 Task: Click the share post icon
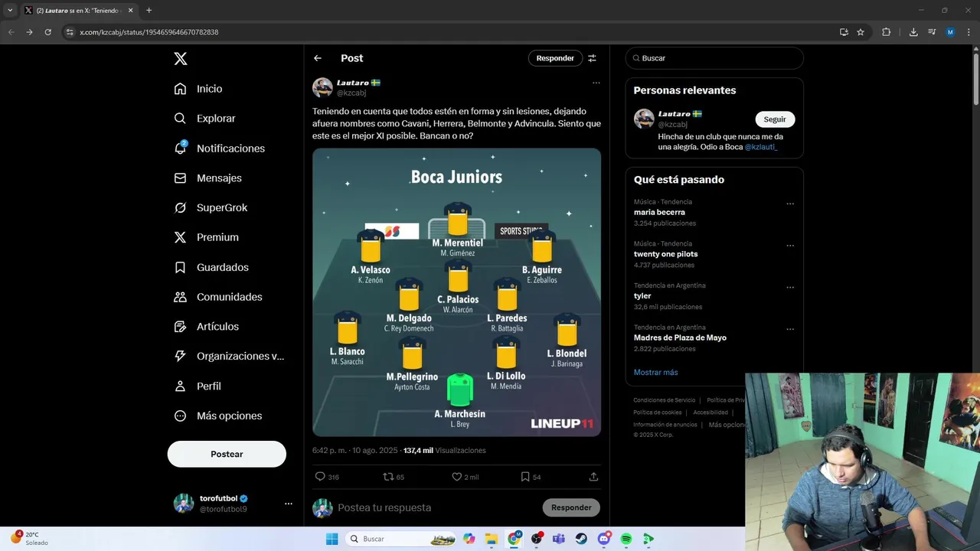[593, 476]
